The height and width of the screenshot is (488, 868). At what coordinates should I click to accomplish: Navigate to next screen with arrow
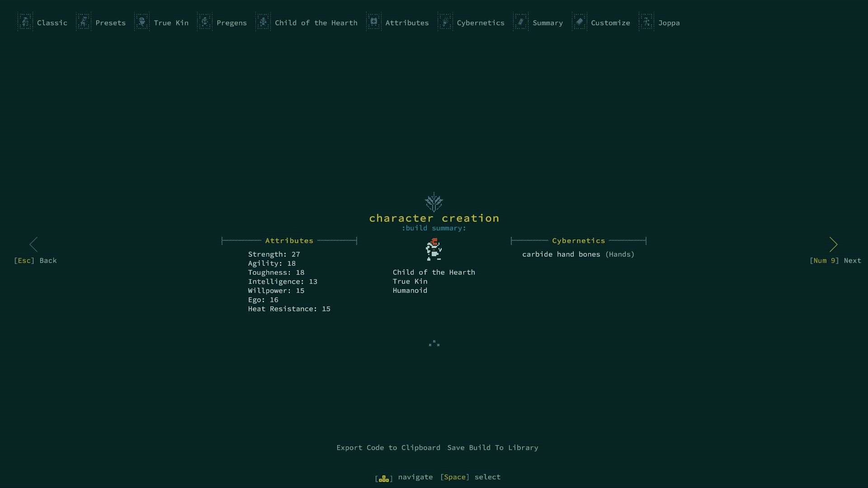point(834,244)
